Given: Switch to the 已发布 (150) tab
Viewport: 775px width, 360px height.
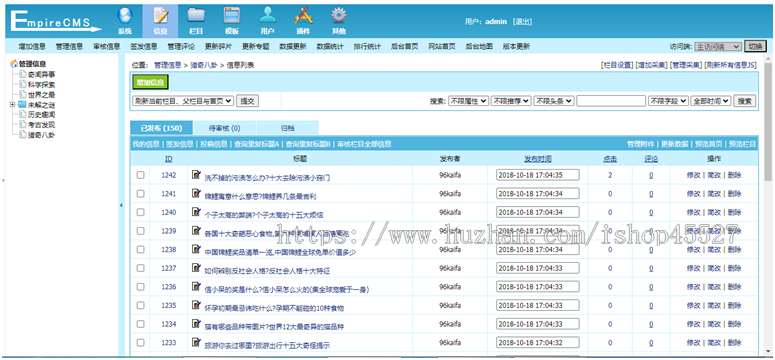Looking at the screenshot, I should click(x=162, y=128).
